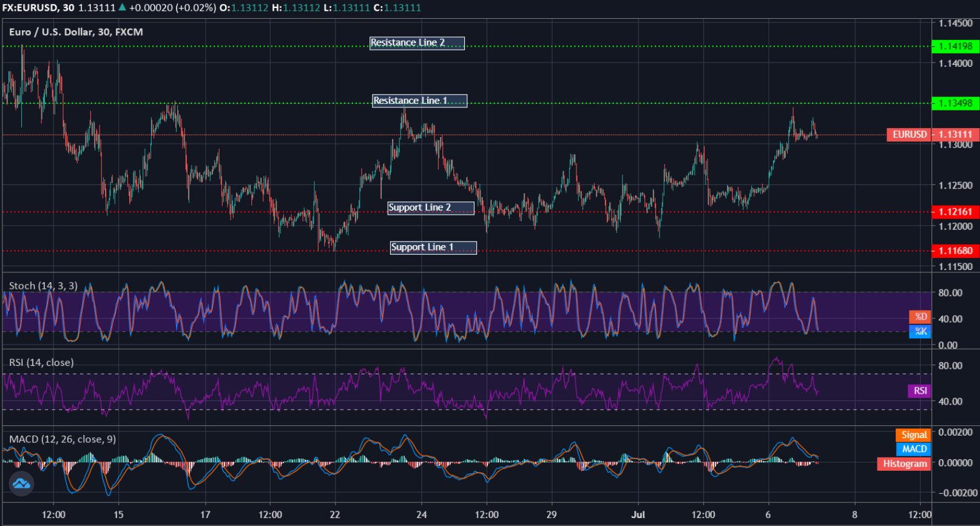Click the blue MACD scale label
This screenshot has height=526, width=980.
pos(913,449)
